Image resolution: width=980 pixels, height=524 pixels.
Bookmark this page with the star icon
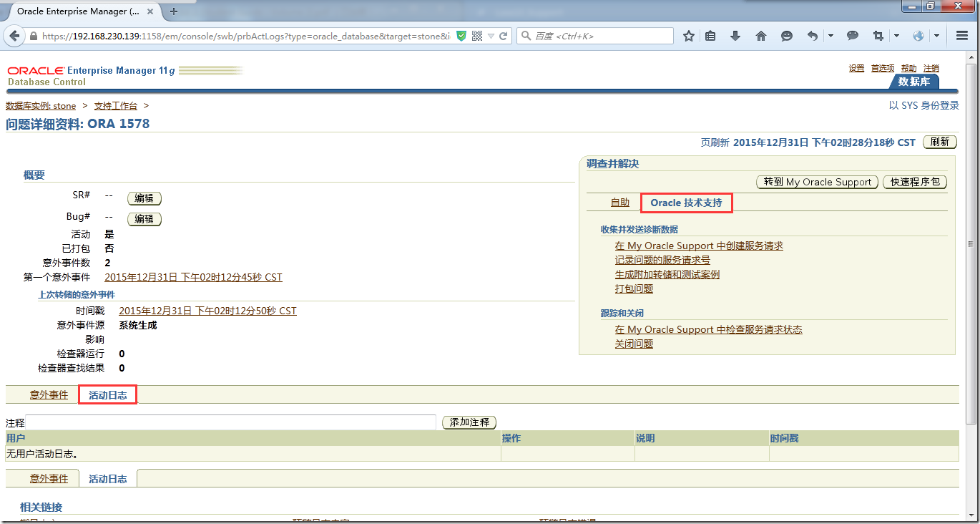(x=689, y=36)
